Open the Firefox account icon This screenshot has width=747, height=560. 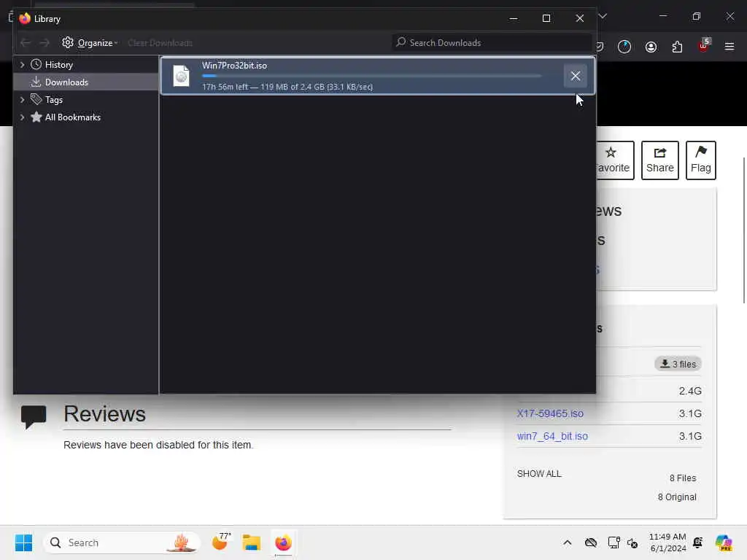click(651, 47)
